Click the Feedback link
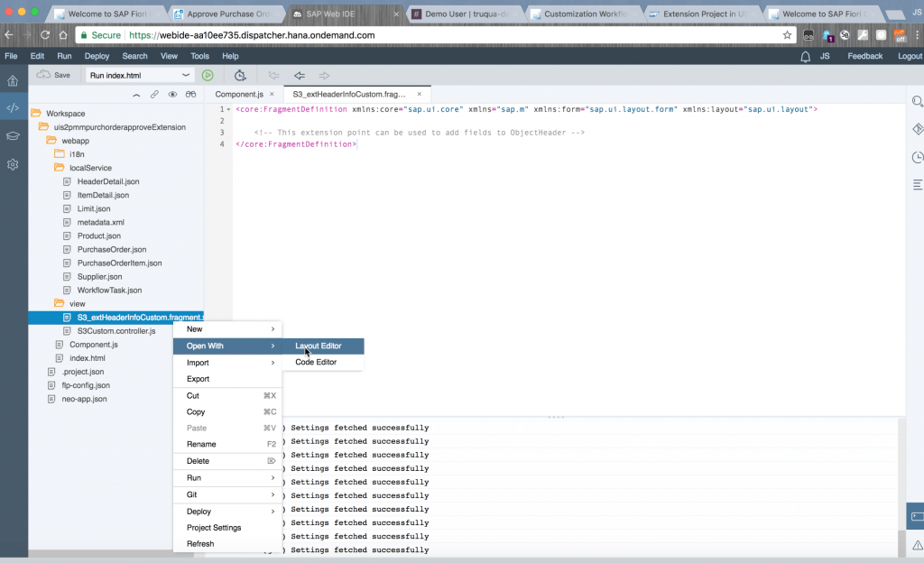Viewport: 924px width, 563px height. (x=865, y=56)
